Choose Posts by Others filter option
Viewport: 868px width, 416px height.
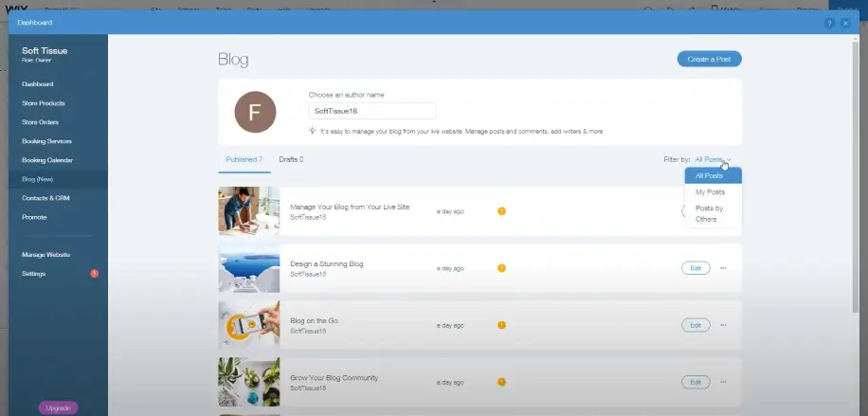pyautogui.click(x=713, y=214)
